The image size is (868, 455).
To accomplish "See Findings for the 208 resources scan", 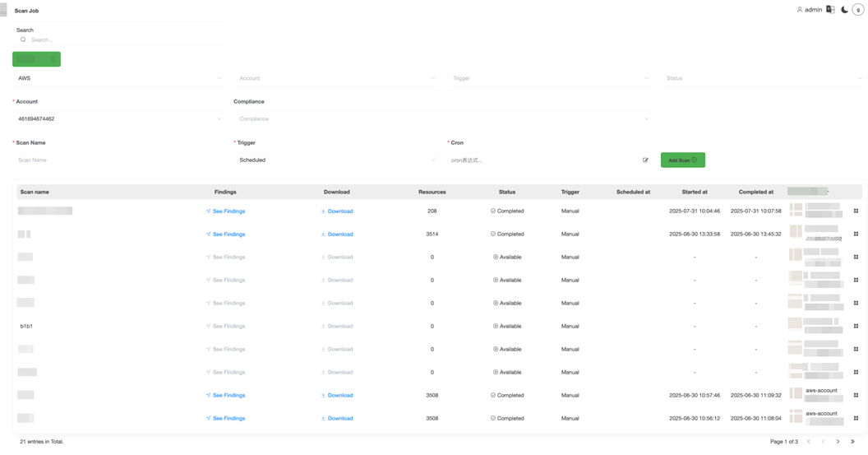I will (x=225, y=211).
